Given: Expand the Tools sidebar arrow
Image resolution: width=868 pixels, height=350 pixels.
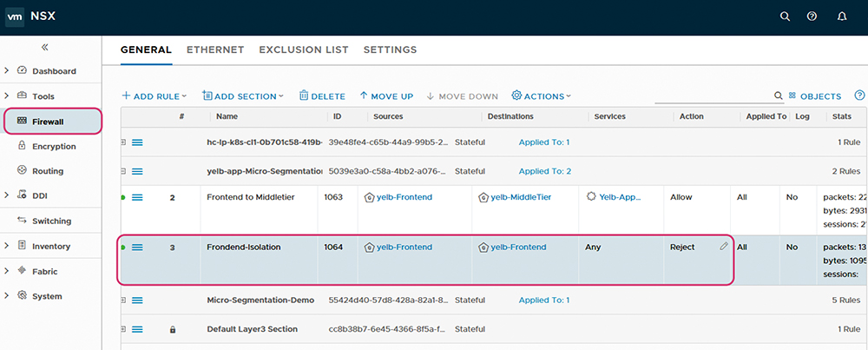Looking at the screenshot, I should click(7, 96).
